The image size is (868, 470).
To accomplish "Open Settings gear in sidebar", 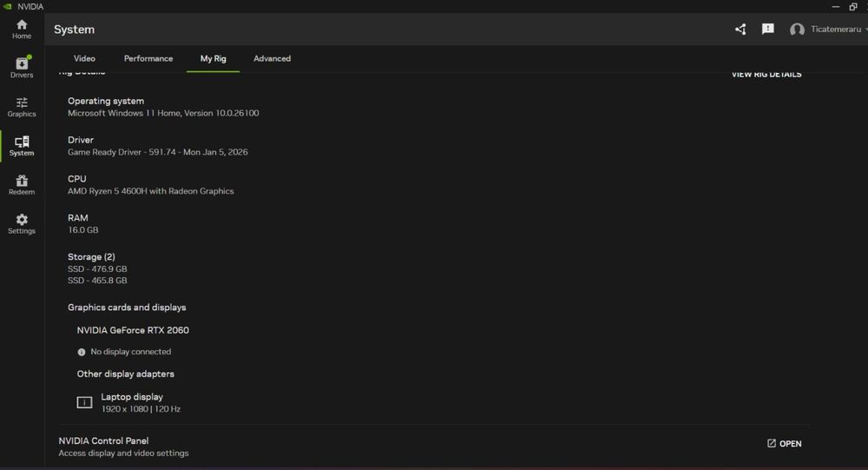I will [22, 224].
